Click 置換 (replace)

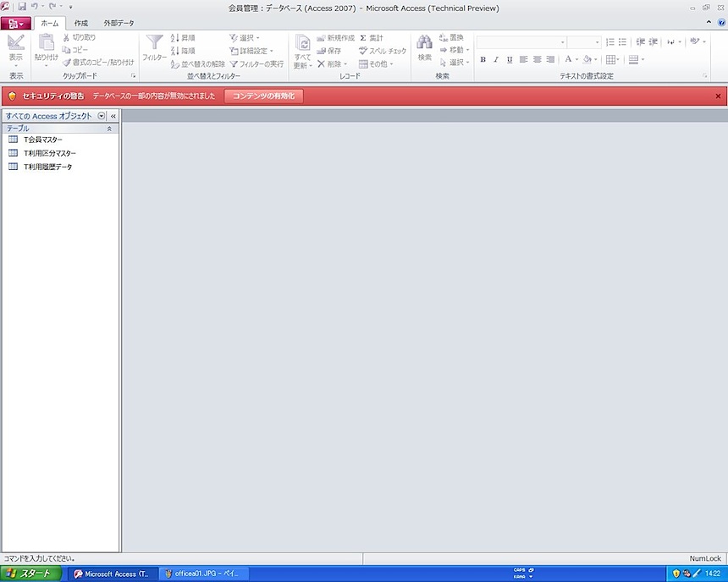451,37
